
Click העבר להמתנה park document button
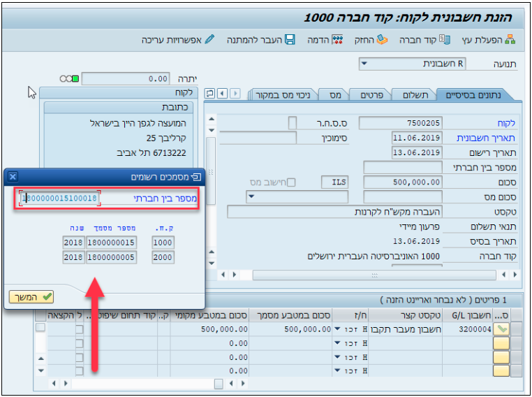click(261, 40)
